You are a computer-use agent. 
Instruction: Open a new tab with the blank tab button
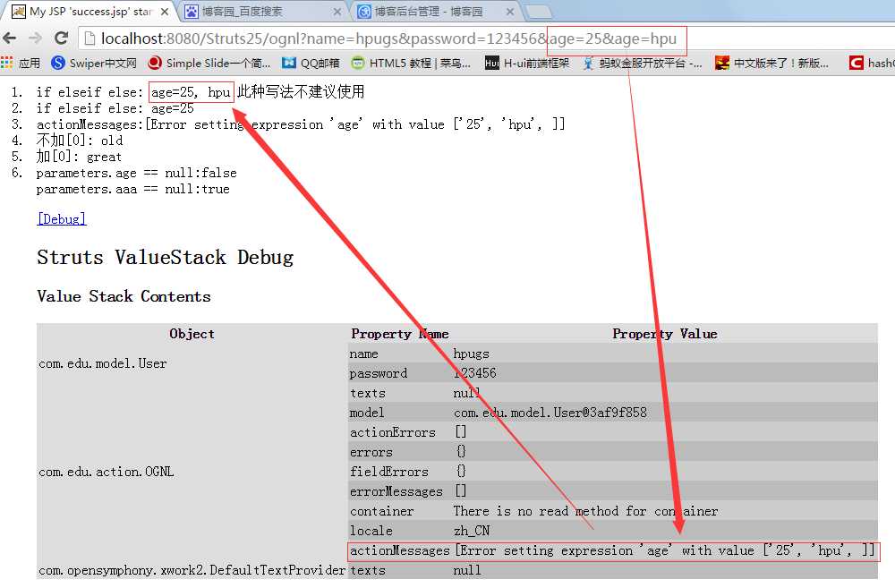[x=538, y=12]
